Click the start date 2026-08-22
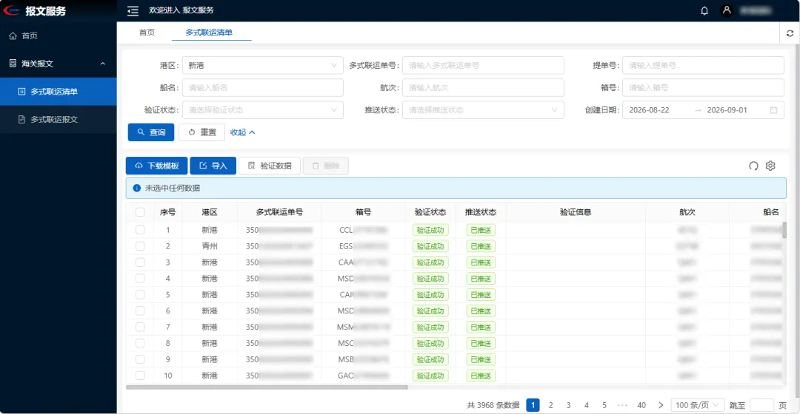 (649, 110)
